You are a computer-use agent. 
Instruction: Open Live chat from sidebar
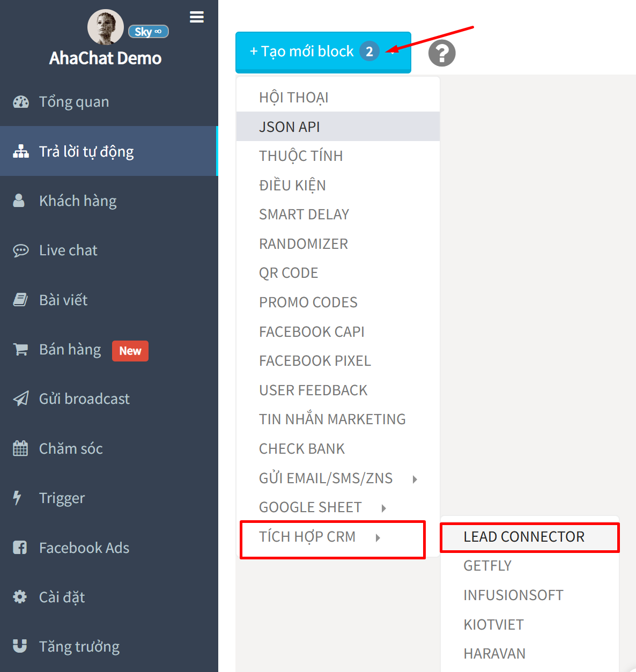(x=109, y=250)
